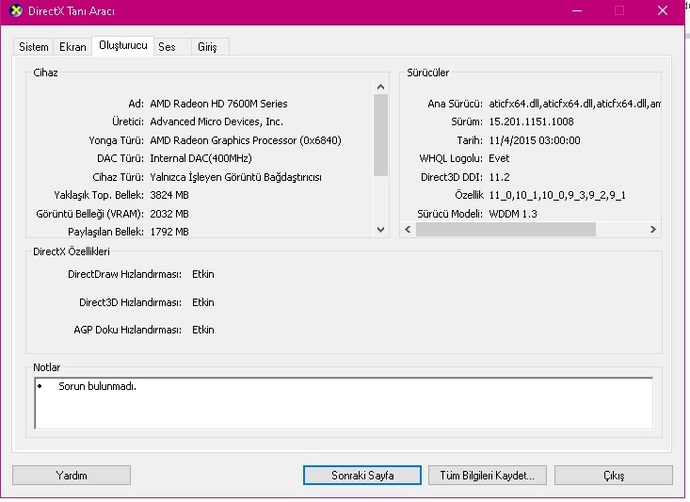690x502 pixels.
Task: Click device name AMD Radeon HD 7600M Series
Action: [x=218, y=104]
